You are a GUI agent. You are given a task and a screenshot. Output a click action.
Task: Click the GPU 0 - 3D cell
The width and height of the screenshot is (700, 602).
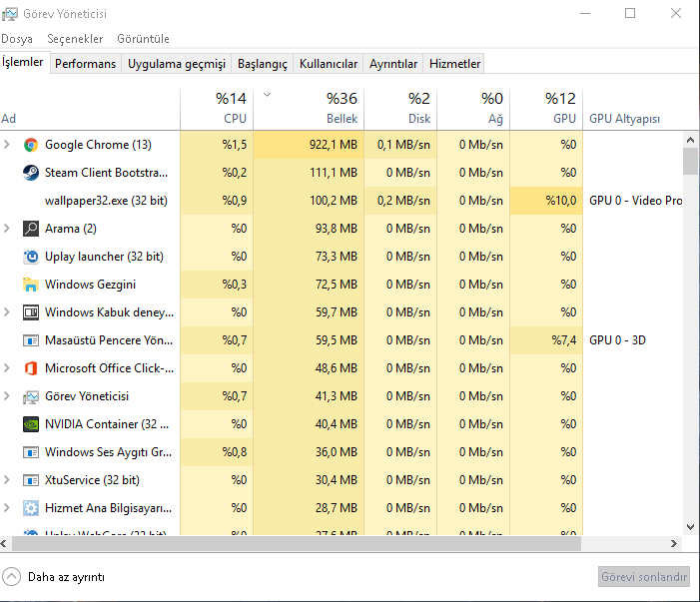(x=617, y=340)
